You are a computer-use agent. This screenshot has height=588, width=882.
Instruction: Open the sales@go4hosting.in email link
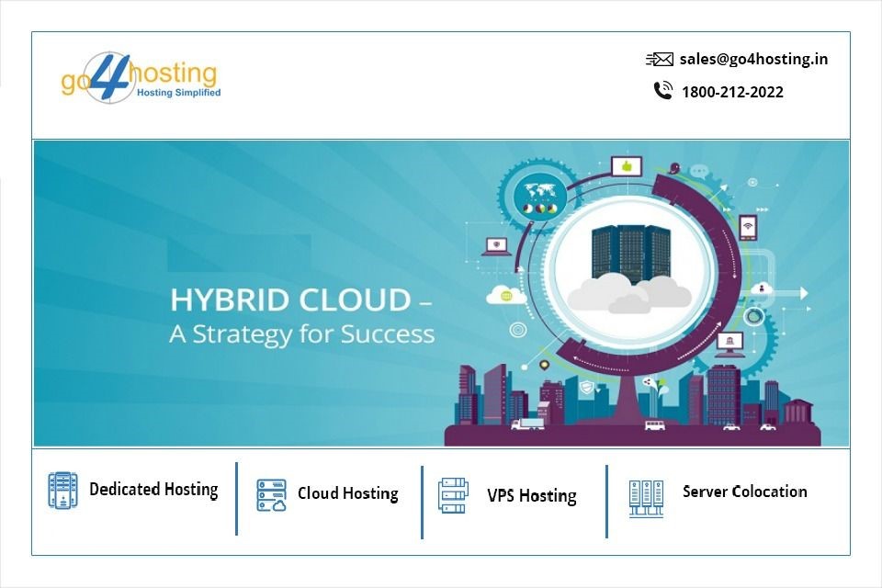click(x=753, y=59)
